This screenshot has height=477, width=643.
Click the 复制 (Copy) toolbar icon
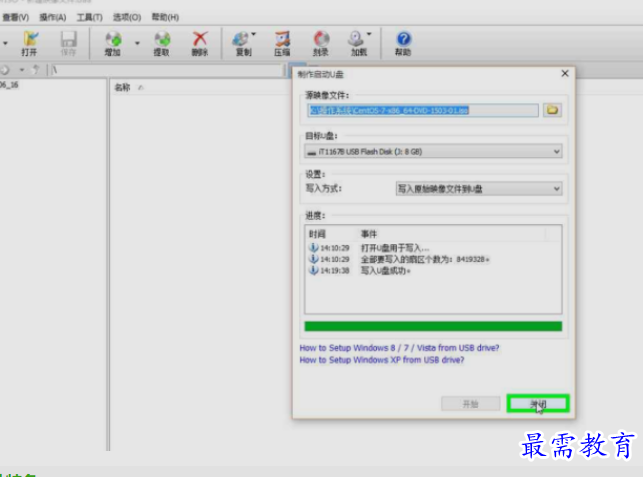tap(242, 43)
